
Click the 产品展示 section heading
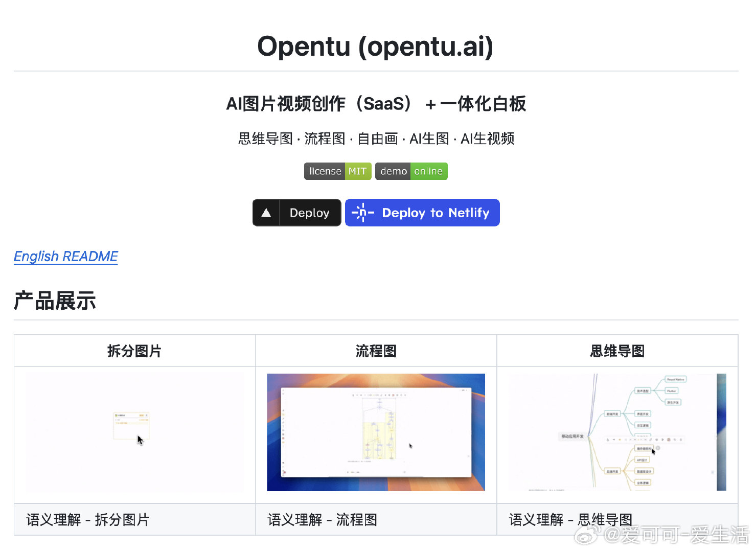click(55, 301)
